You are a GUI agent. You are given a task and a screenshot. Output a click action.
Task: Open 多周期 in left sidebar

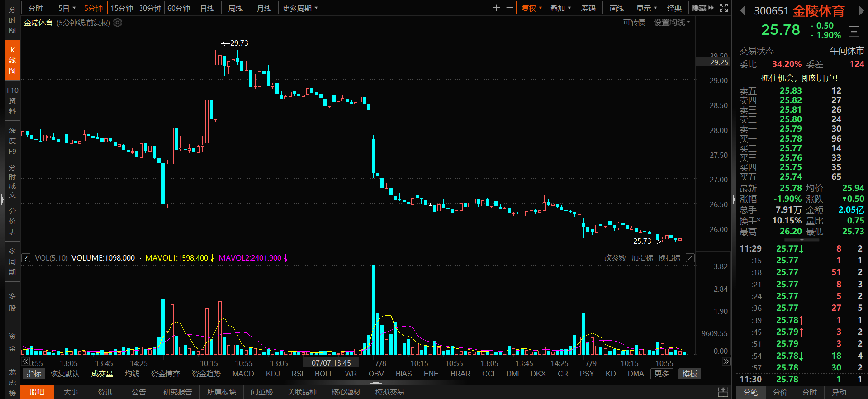click(x=12, y=261)
